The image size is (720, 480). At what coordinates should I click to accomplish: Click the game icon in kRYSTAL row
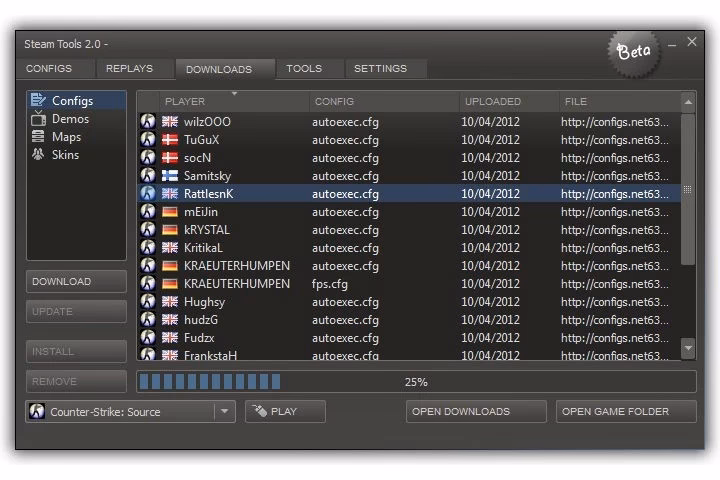point(148,229)
